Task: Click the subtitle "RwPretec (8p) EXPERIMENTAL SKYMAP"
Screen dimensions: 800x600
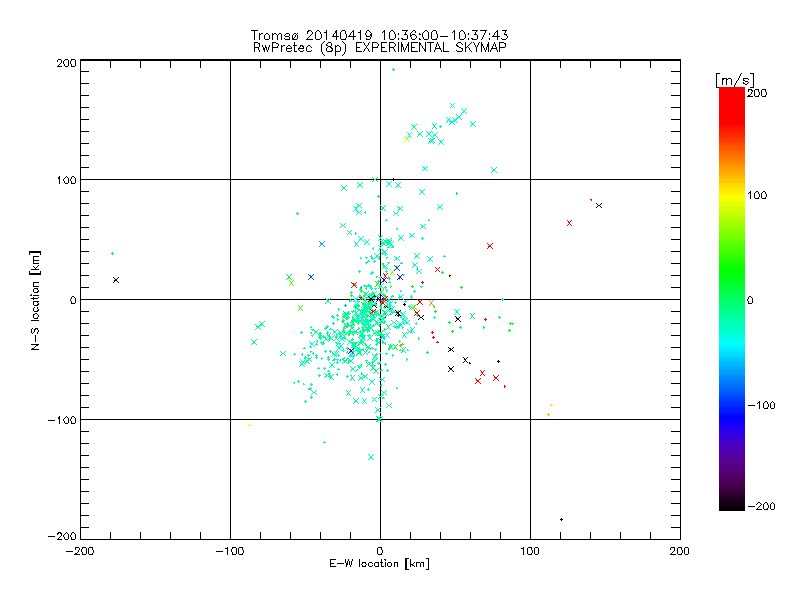Action: tap(380, 48)
